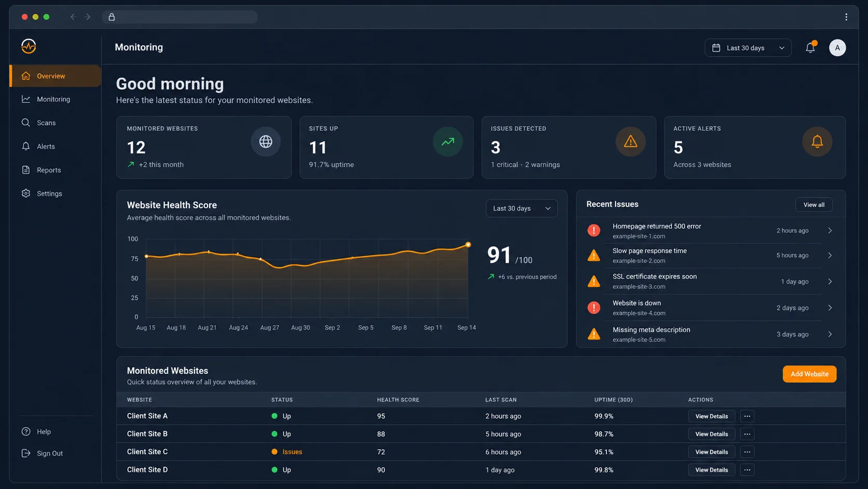Expand Website is down issue chevron
Viewport: 868px width, 489px height.
830,308
